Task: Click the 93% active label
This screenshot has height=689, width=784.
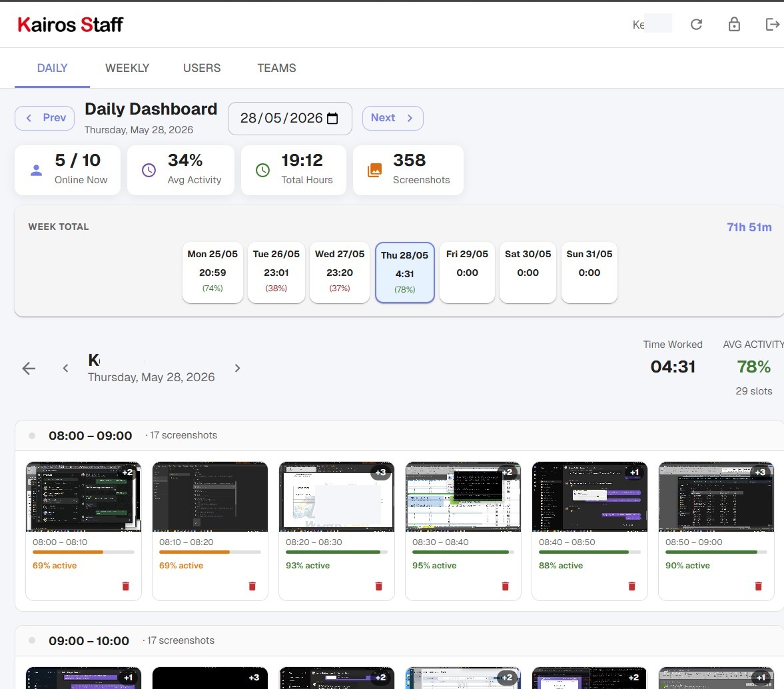Action: coord(308,566)
